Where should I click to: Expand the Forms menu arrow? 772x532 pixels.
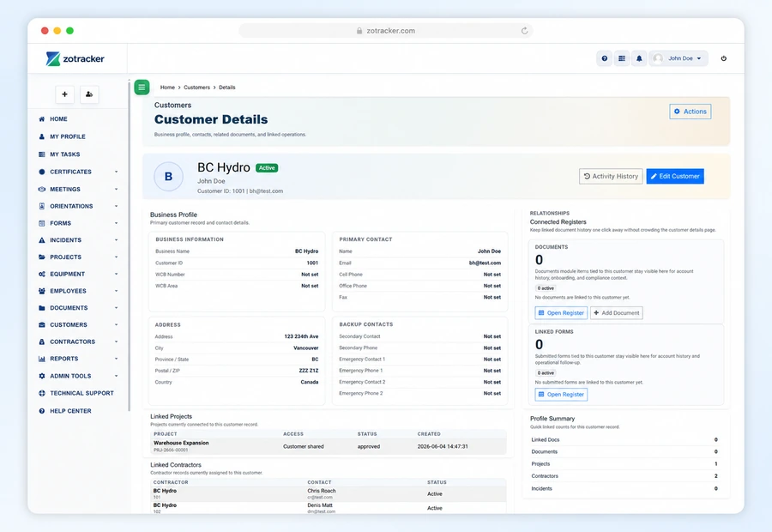click(x=116, y=223)
